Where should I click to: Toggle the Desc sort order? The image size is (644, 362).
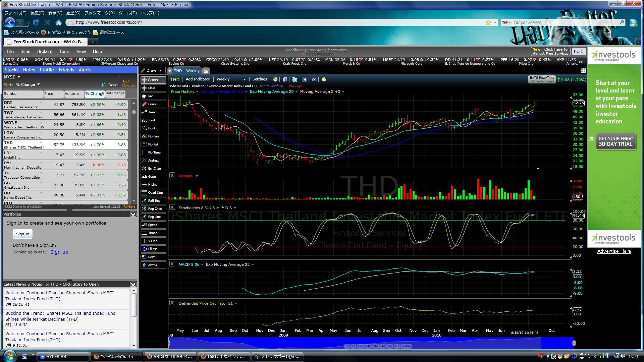(x=110, y=85)
